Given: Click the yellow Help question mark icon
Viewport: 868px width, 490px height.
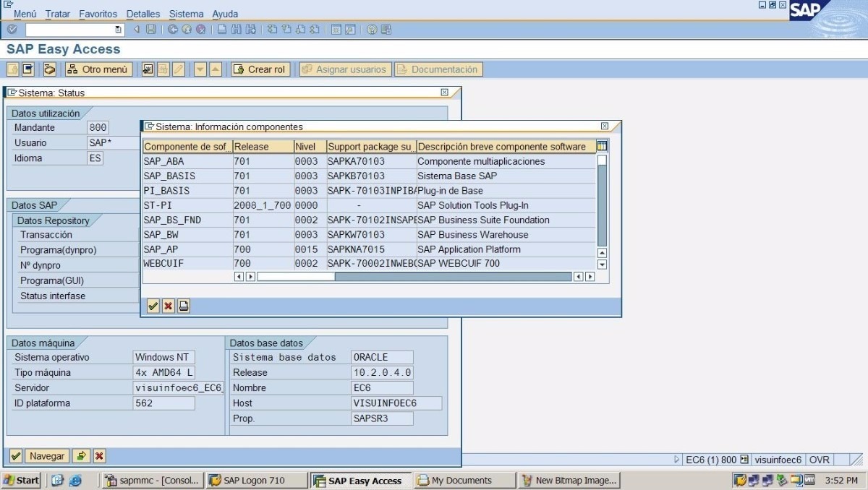Looking at the screenshot, I should click(372, 30).
